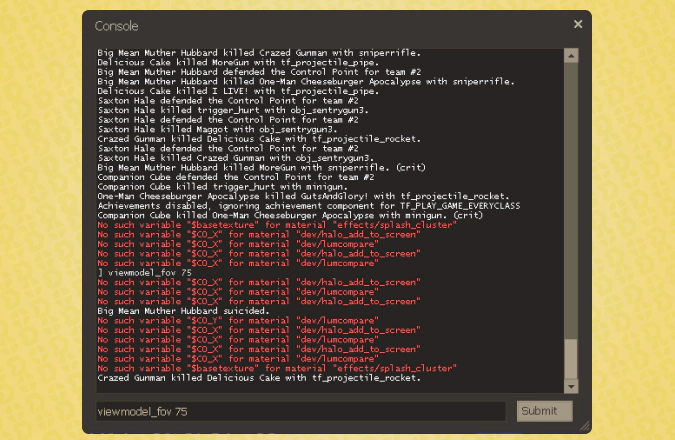Close the Console window with the X
Viewport: 675px width, 440px height.
point(577,24)
